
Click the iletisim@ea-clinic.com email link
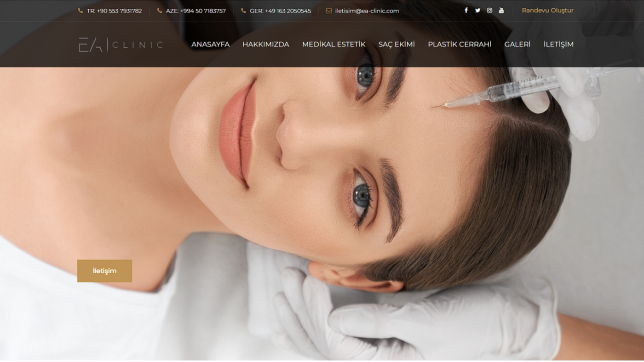tap(367, 11)
